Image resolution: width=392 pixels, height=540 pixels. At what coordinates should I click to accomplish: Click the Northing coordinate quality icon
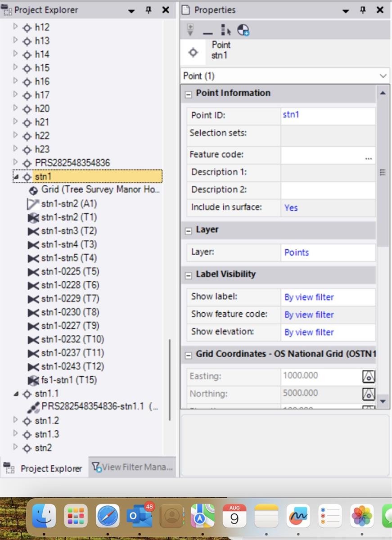[x=369, y=394]
